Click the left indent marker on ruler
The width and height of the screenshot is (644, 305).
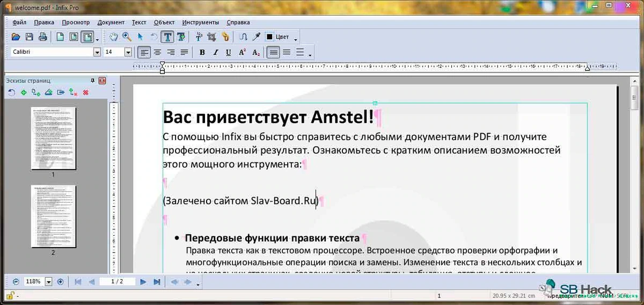162,67
